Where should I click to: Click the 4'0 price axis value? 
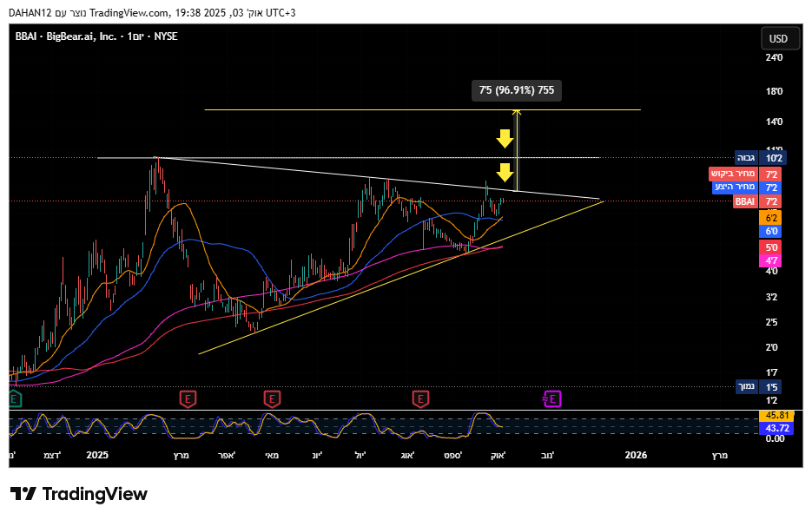[x=771, y=271]
